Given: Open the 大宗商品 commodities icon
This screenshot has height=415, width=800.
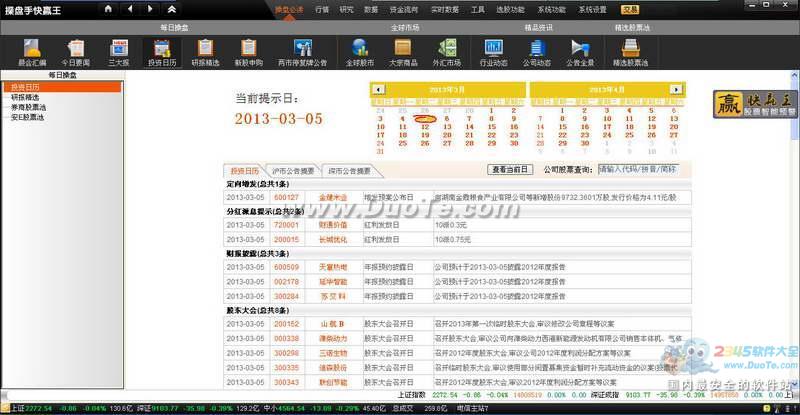Looking at the screenshot, I should [x=403, y=53].
